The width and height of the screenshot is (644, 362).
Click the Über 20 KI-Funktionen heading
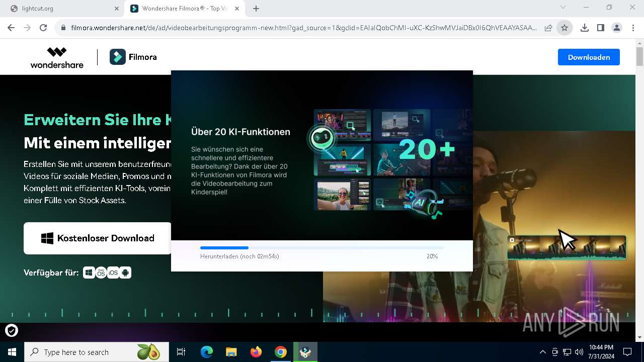pyautogui.click(x=240, y=132)
